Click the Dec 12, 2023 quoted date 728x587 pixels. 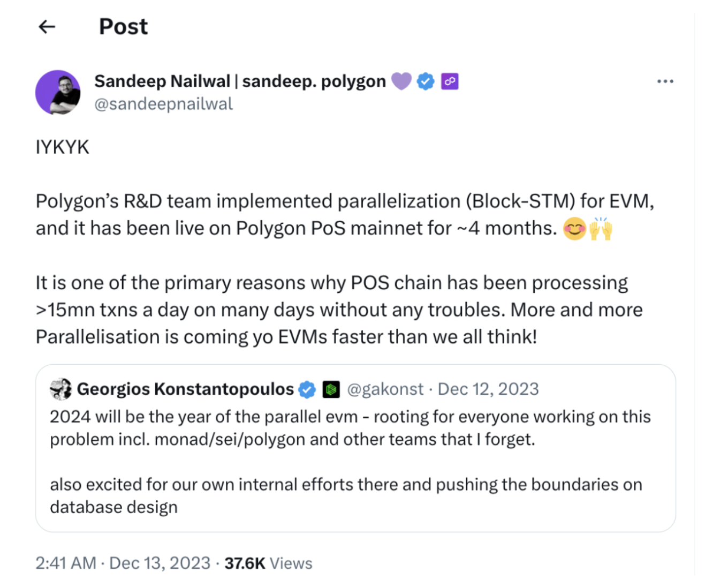[488, 389]
